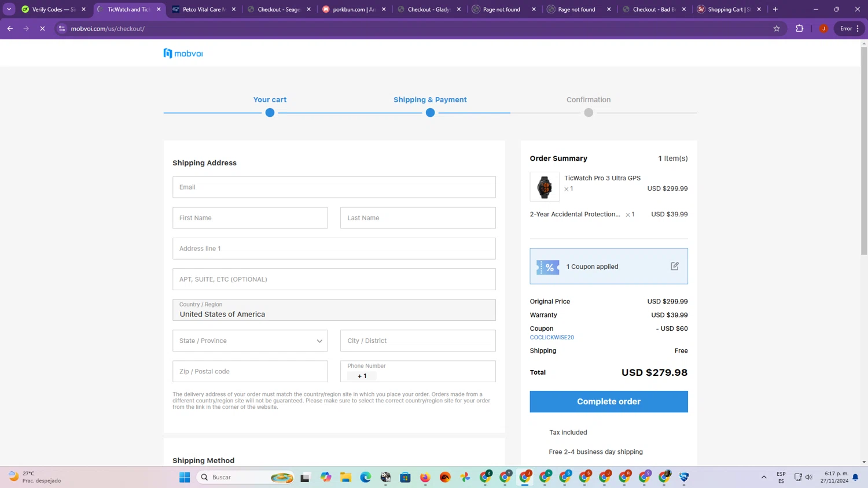Click the Mobvoi logo
Image resolution: width=868 pixels, height=488 pixels.
pos(183,53)
